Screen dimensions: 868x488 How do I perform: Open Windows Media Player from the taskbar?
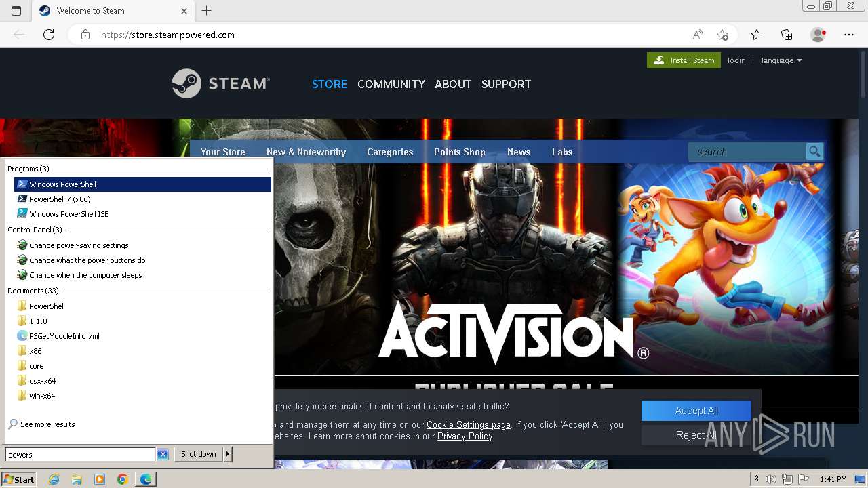pos(100,479)
